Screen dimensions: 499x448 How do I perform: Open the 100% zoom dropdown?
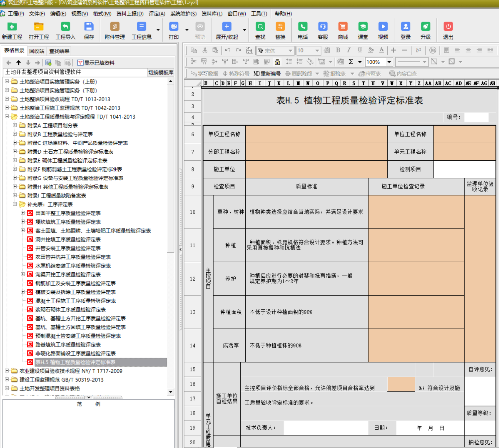389,62
